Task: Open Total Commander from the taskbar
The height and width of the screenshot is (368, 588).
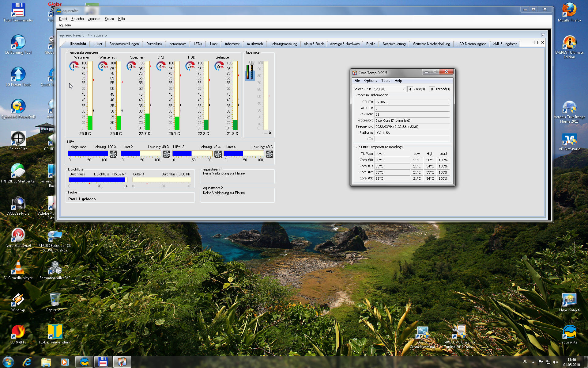Action: click(103, 362)
